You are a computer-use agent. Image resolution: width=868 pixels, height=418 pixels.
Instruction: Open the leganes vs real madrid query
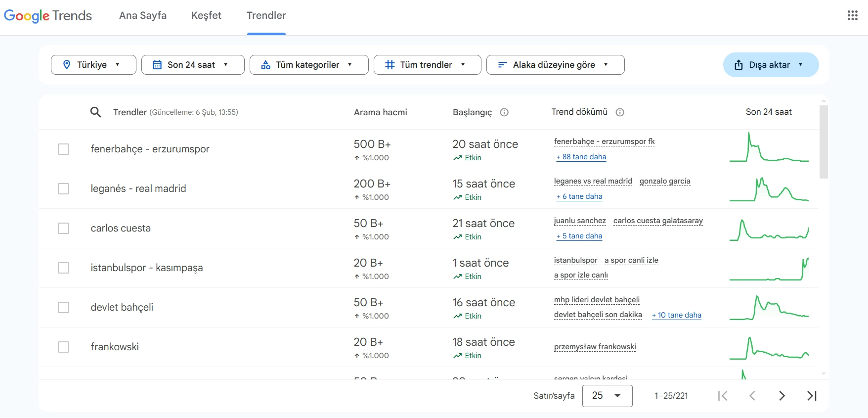[x=593, y=181]
